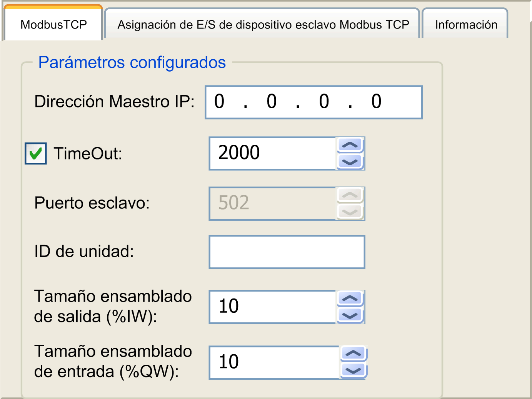Click the TimeOut value field

[272, 153]
